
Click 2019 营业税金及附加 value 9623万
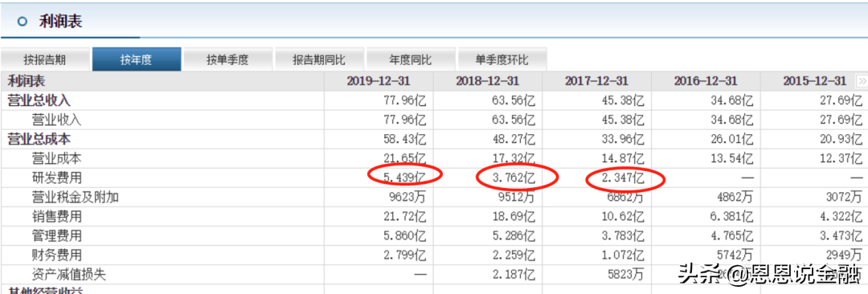click(408, 196)
